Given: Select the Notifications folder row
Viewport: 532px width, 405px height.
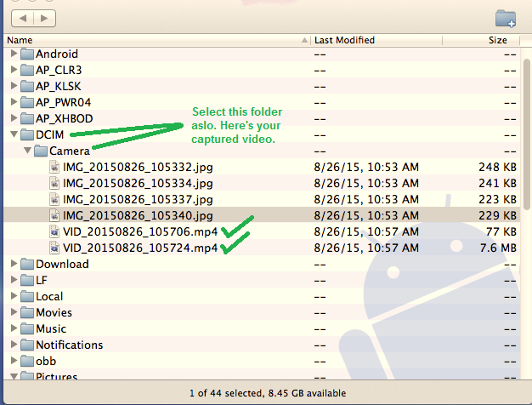Looking at the screenshot, I should tap(70, 345).
